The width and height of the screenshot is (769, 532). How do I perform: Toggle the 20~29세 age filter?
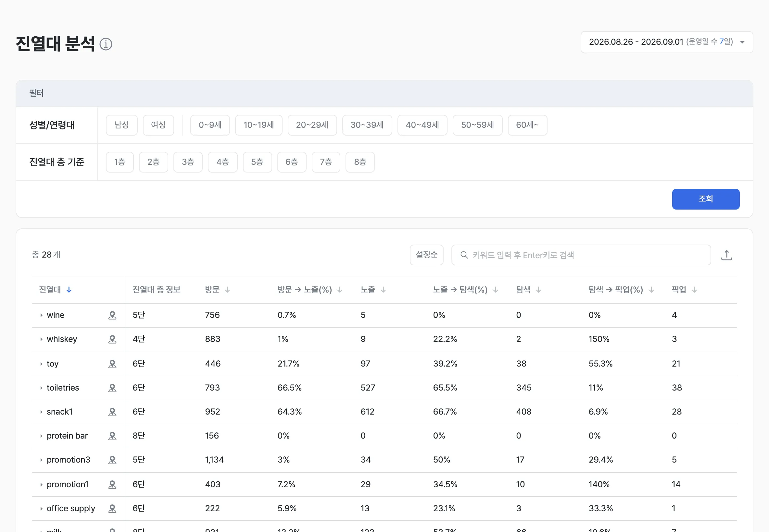(x=312, y=125)
